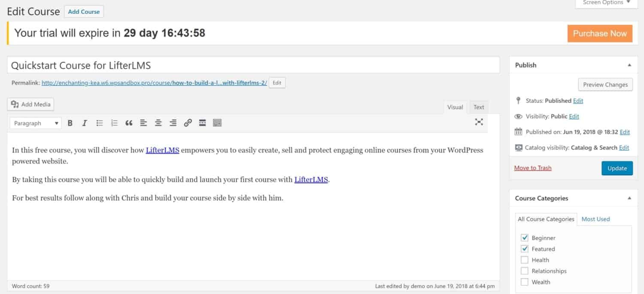Select the Most Used categories tab
The image size is (644, 294).
[595, 219]
